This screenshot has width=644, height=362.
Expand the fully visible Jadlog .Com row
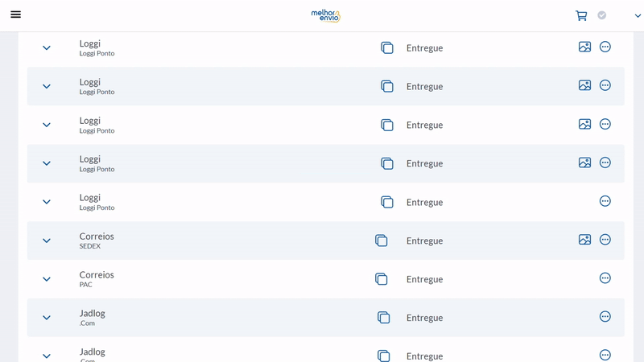(47, 318)
